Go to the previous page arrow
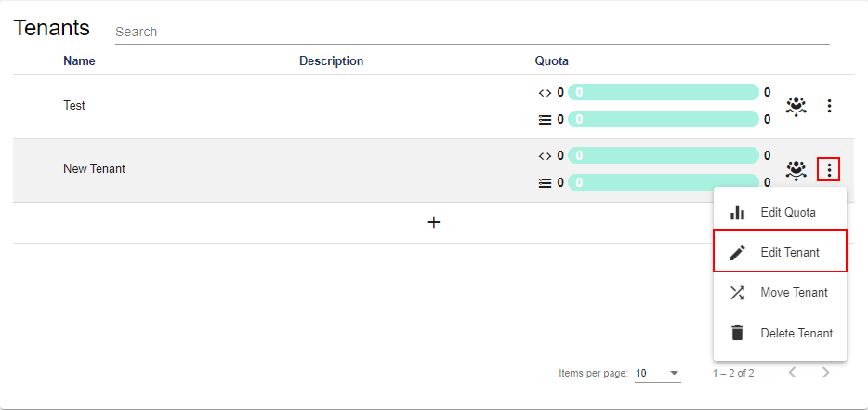Viewport: 868px width, 410px height. click(792, 373)
